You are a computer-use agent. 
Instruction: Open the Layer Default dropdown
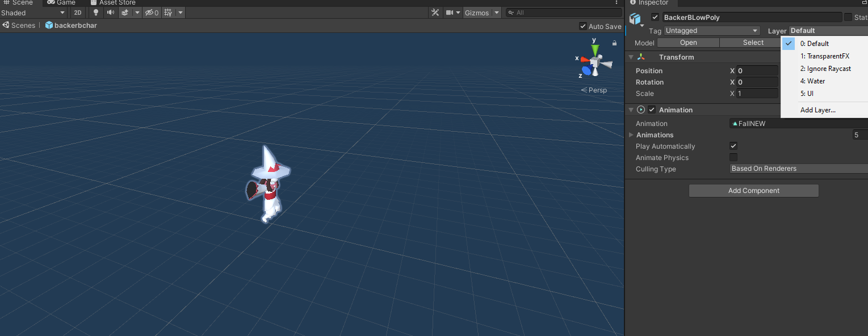[x=828, y=31]
